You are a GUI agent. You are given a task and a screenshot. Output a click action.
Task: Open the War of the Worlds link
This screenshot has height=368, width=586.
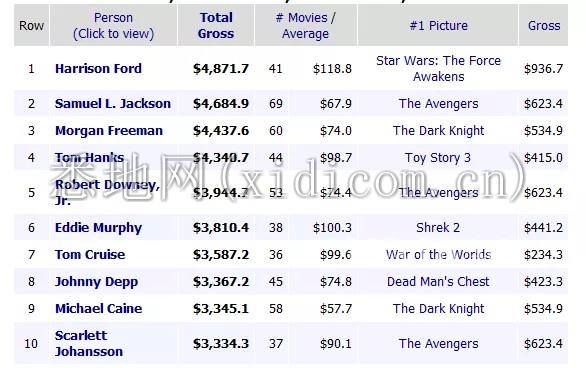[438, 255]
